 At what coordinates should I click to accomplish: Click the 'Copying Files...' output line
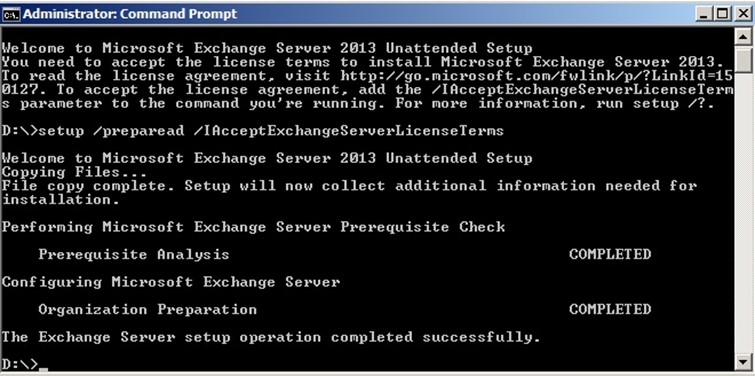tap(75, 172)
